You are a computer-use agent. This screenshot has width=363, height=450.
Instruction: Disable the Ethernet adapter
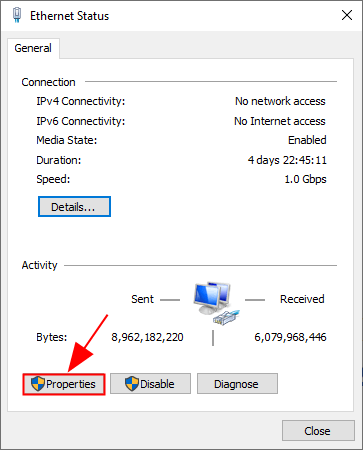click(150, 384)
